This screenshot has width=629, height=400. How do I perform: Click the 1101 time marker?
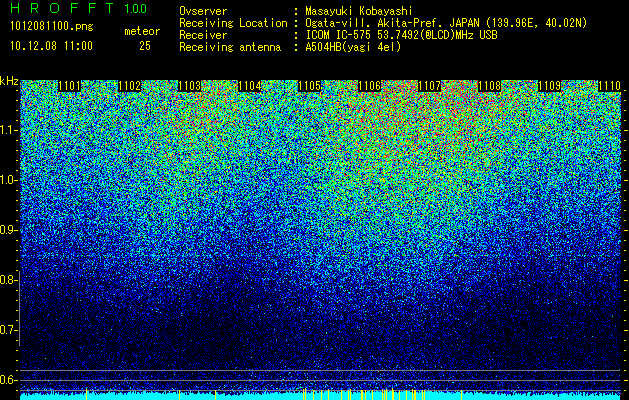(x=69, y=86)
